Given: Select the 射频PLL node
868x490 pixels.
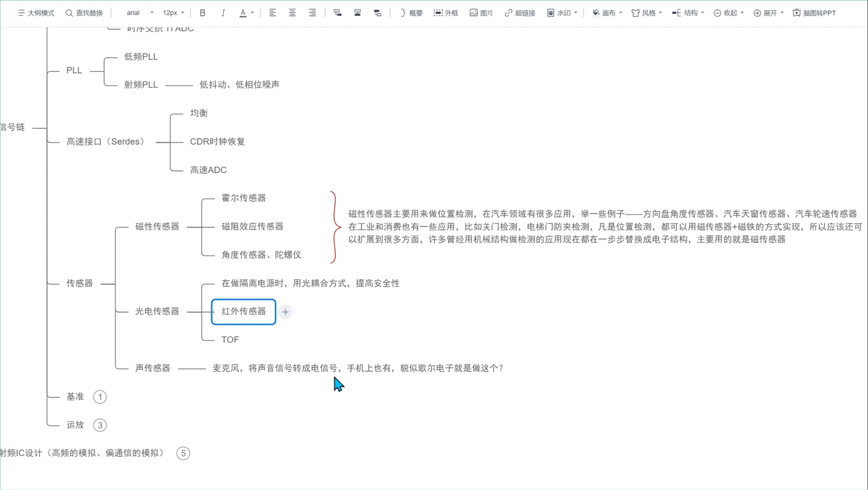Looking at the screenshot, I should (x=141, y=85).
